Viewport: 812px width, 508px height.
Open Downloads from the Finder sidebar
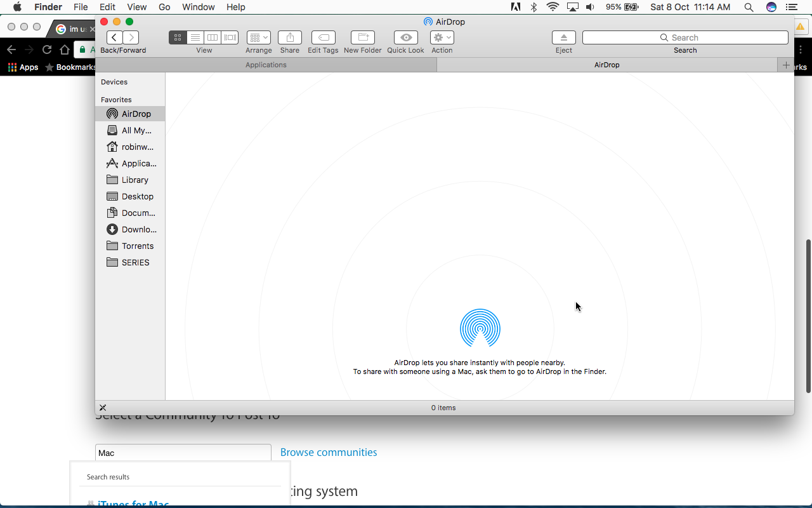click(x=130, y=229)
